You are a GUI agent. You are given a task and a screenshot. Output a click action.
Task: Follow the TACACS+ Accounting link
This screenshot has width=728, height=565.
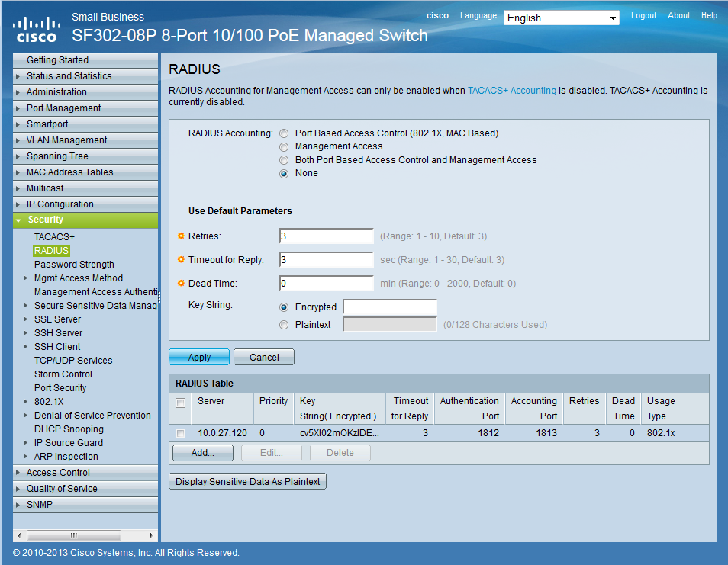pyautogui.click(x=511, y=91)
